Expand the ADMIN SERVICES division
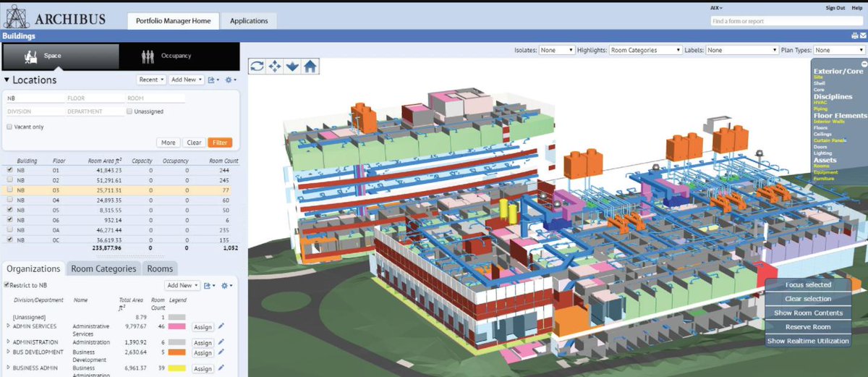Viewport: 868px width, 377px height. (x=9, y=326)
